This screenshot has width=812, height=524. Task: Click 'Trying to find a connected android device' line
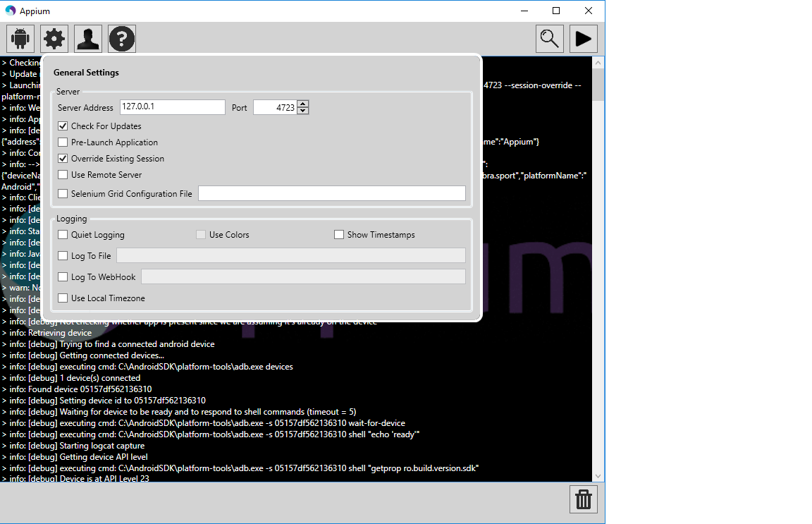(109, 344)
